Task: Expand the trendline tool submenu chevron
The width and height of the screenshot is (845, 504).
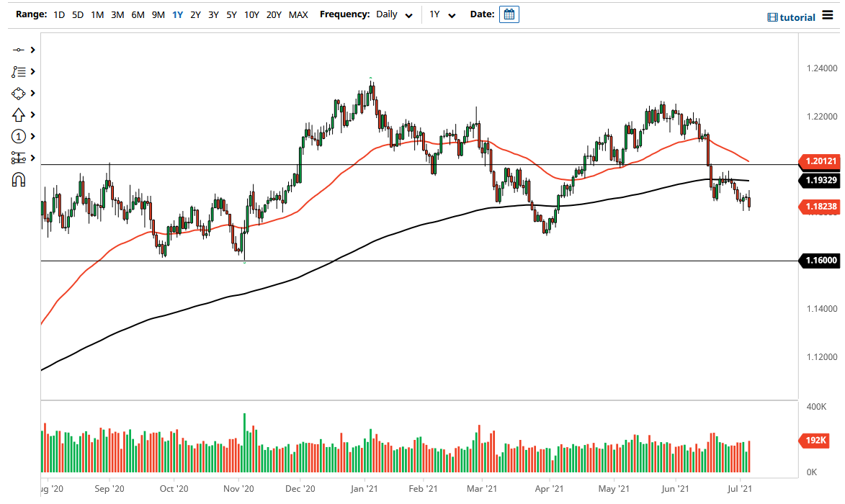Action: [32, 50]
